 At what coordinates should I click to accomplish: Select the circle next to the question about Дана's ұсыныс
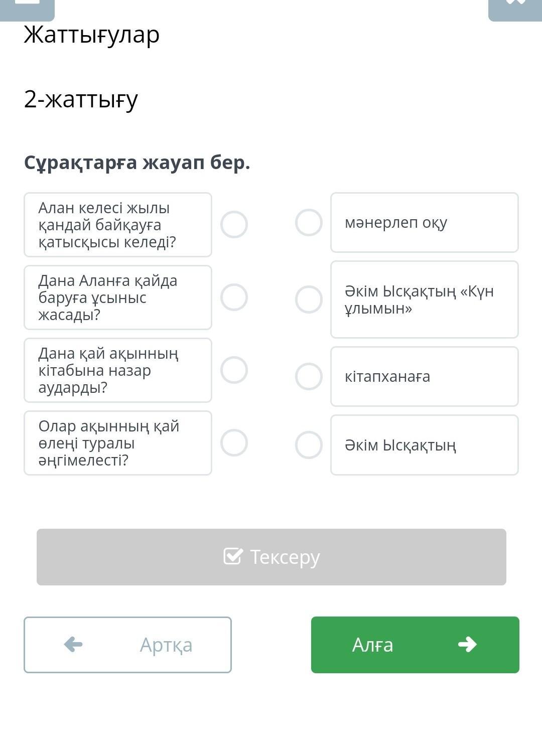(x=234, y=297)
